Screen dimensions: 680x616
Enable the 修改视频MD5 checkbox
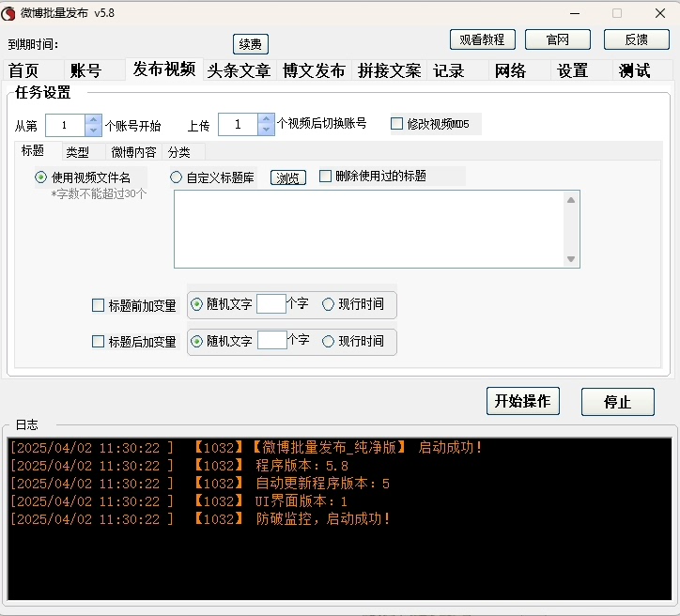396,124
